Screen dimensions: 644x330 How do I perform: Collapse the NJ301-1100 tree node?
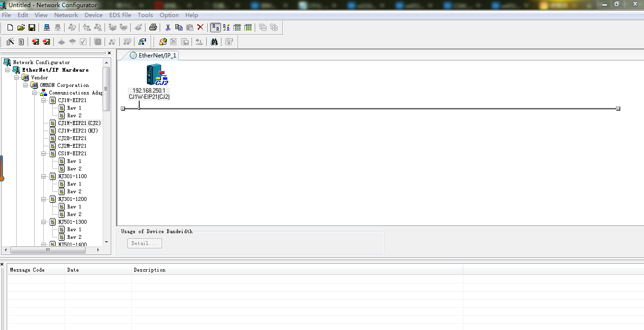click(x=44, y=177)
